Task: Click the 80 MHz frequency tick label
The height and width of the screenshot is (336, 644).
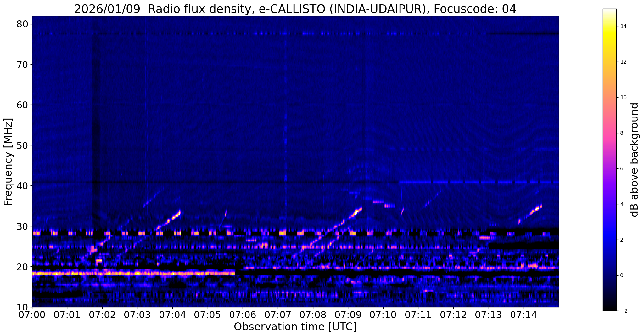Action: 22,24
